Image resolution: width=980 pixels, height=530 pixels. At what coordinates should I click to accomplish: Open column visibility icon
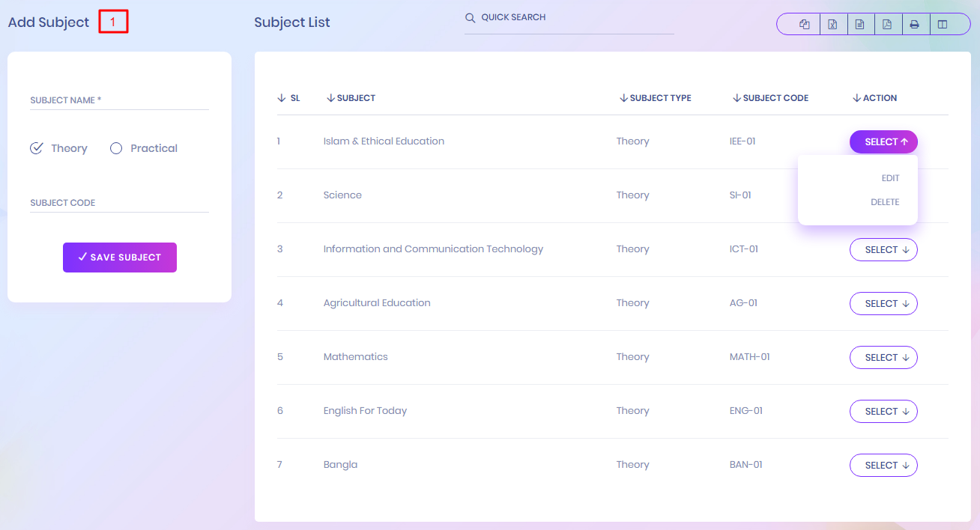(943, 24)
